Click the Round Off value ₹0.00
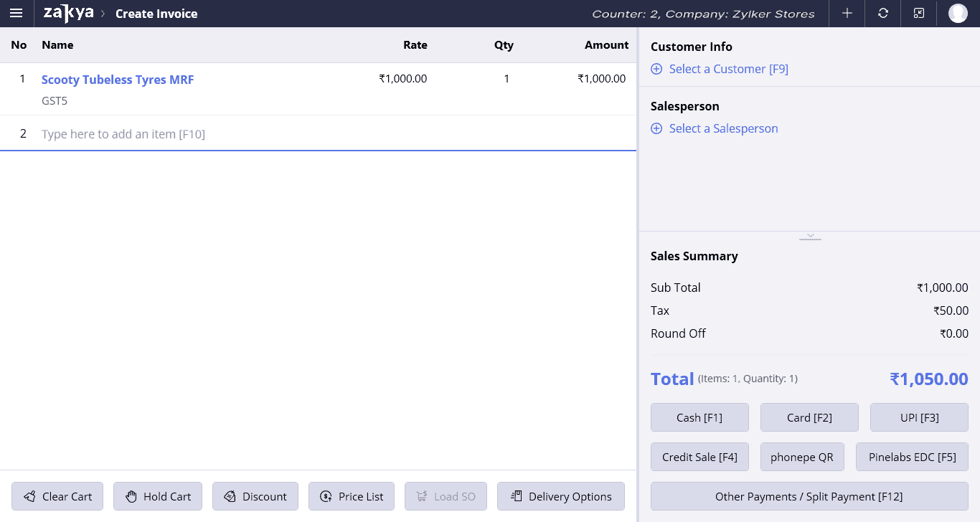The image size is (980, 522). click(x=954, y=333)
